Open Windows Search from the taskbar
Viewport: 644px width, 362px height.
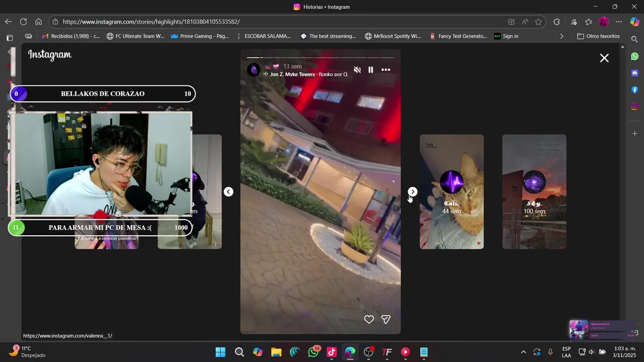coord(239,352)
